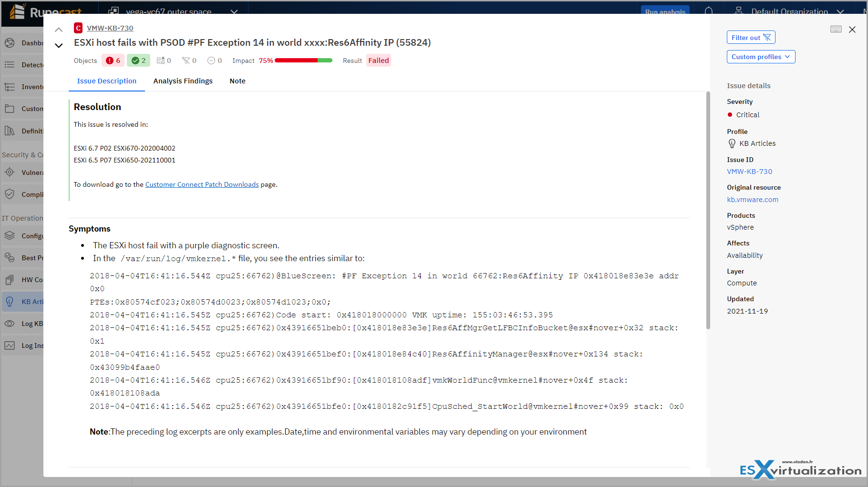Click the vSphere product value
The image size is (868, 487).
[740, 227]
